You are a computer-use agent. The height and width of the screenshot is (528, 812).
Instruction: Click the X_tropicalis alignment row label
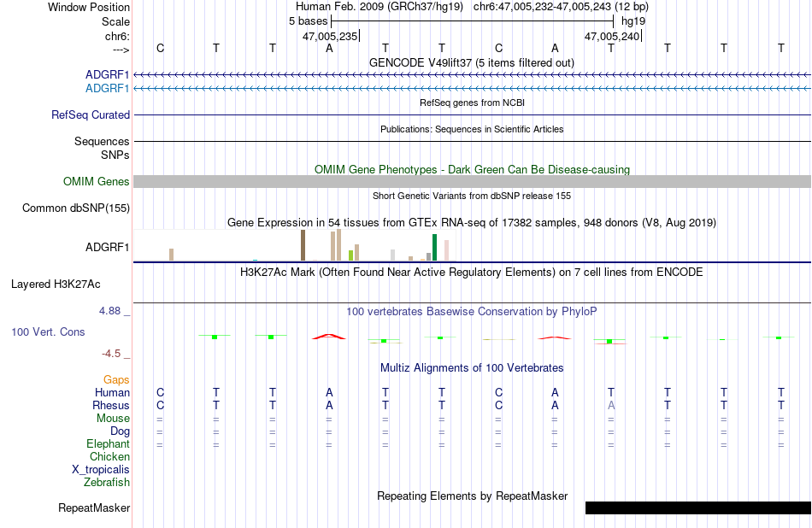point(101,470)
